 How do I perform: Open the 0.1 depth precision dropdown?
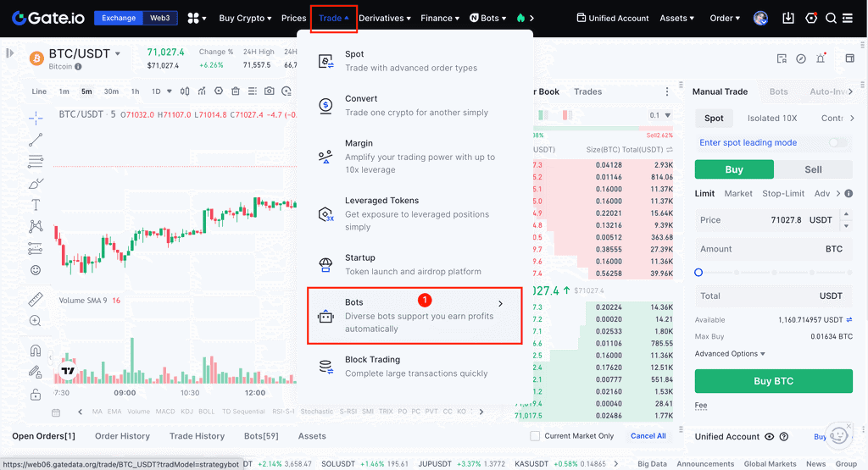pyautogui.click(x=660, y=115)
